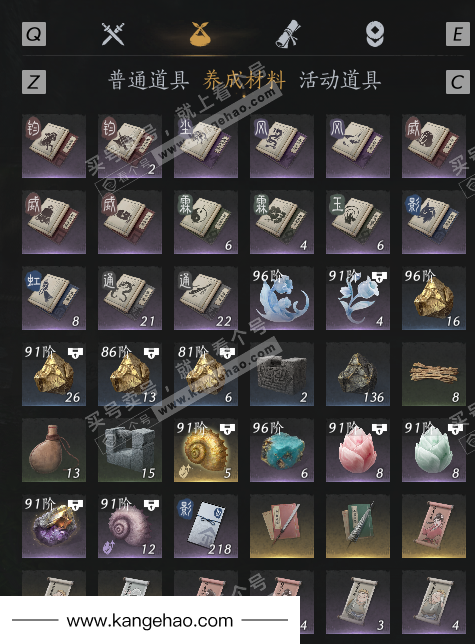
Task: Select the envelope item with count 218
Action: 206,526
